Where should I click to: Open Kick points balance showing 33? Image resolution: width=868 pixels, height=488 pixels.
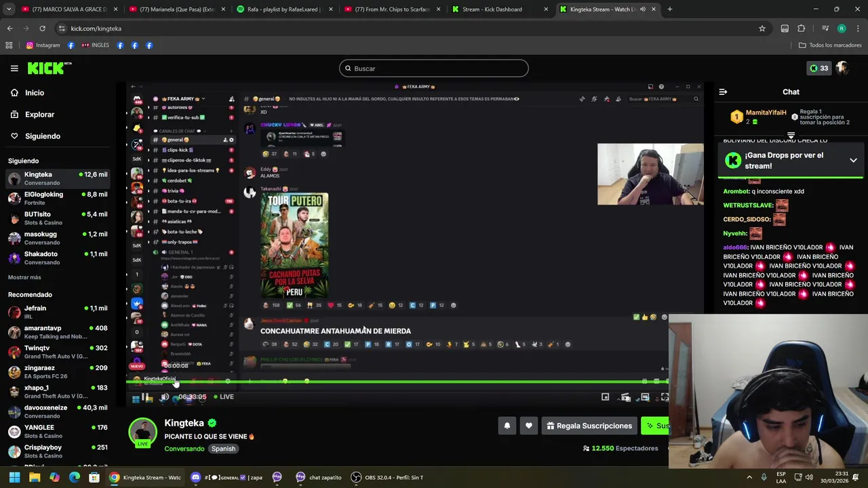coord(819,68)
